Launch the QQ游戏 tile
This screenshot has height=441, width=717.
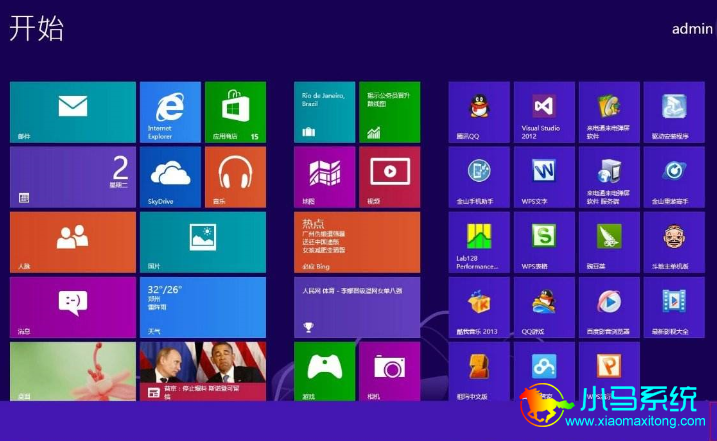pos(544,307)
